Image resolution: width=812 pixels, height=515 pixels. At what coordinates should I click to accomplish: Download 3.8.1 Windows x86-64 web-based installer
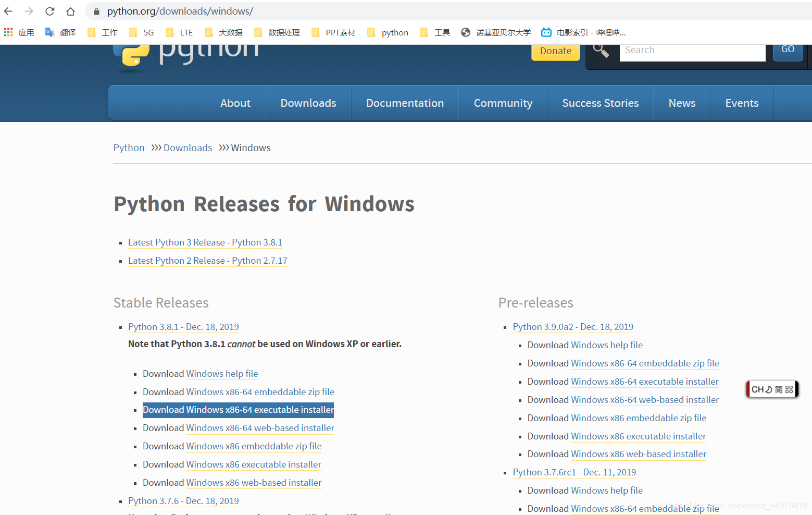260,428
